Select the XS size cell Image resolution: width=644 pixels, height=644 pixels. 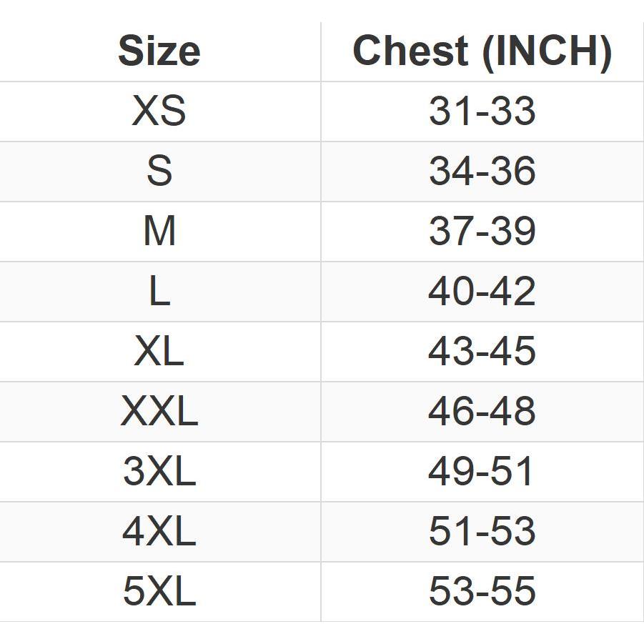tap(159, 112)
